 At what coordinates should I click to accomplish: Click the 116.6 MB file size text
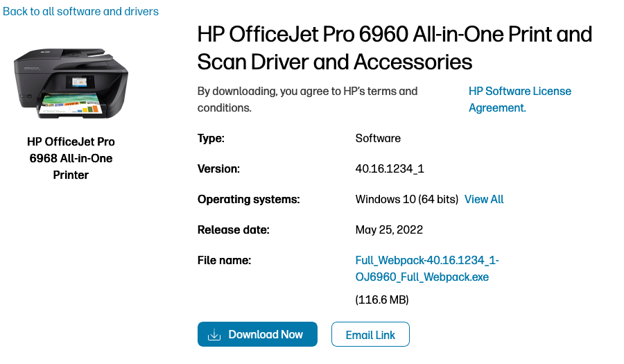[382, 300]
